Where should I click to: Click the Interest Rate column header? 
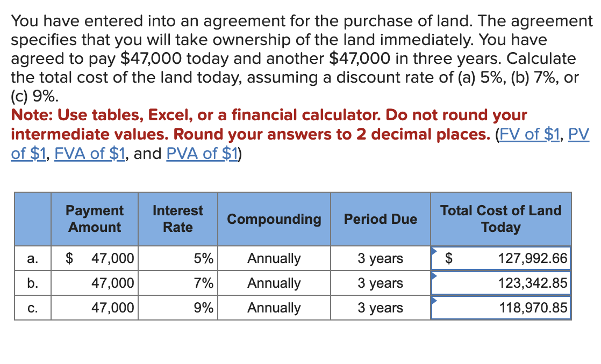pos(178,219)
